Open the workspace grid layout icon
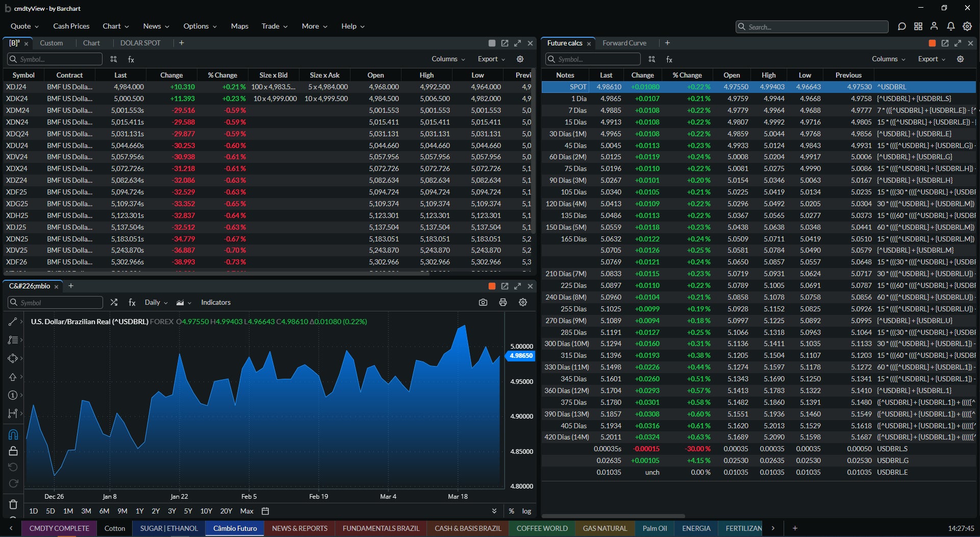The height and width of the screenshot is (537, 980). pos(918,27)
